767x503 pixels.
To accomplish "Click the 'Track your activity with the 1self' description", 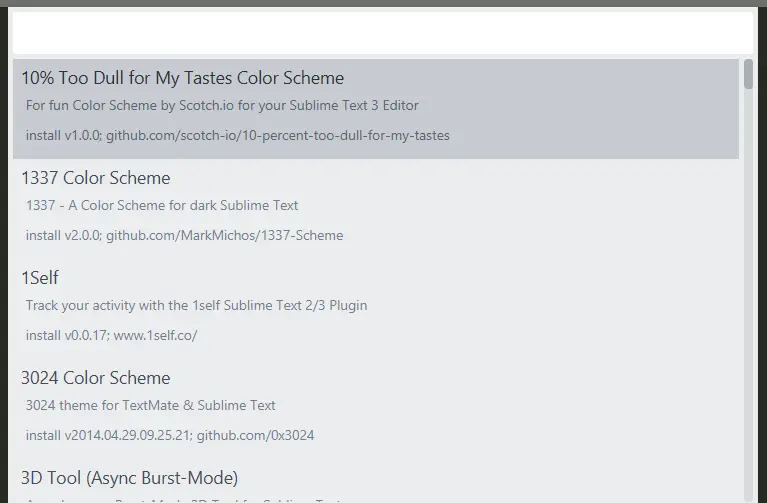I will 196,305.
